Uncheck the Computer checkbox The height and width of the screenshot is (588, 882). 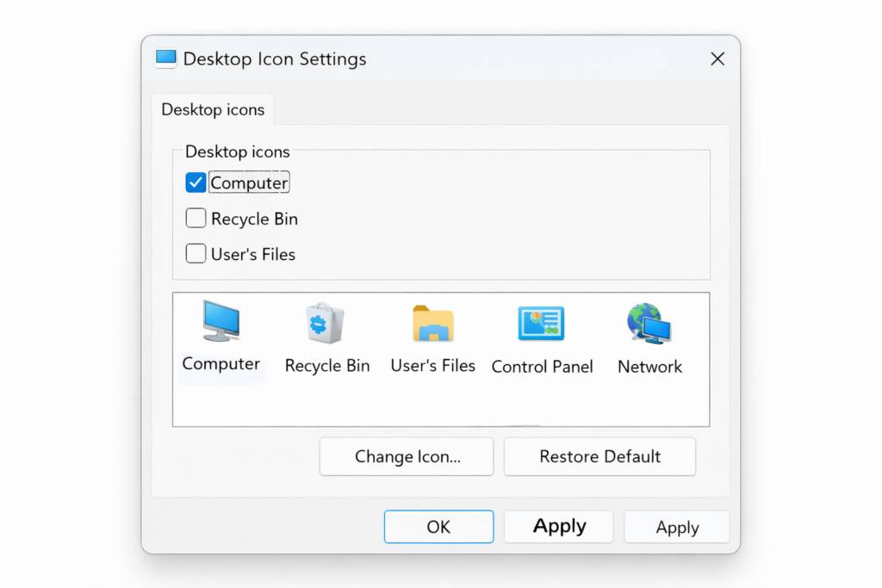click(196, 182)
